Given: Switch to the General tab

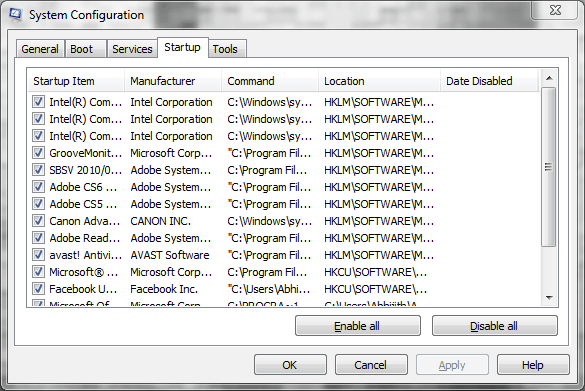Looking at the screenshot, I should point(40,49).
